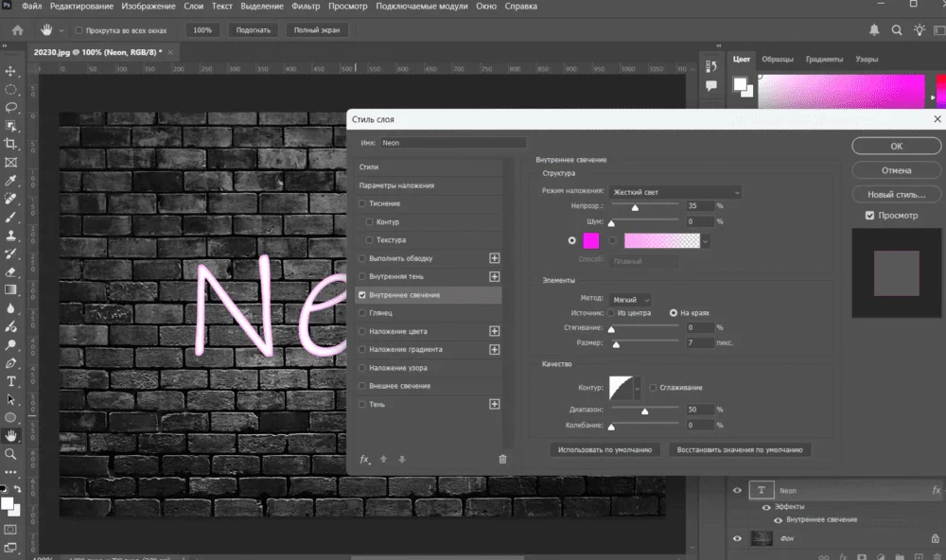Open the Фильтр menu
Screen dimensions: 946x560
point(306,6)
